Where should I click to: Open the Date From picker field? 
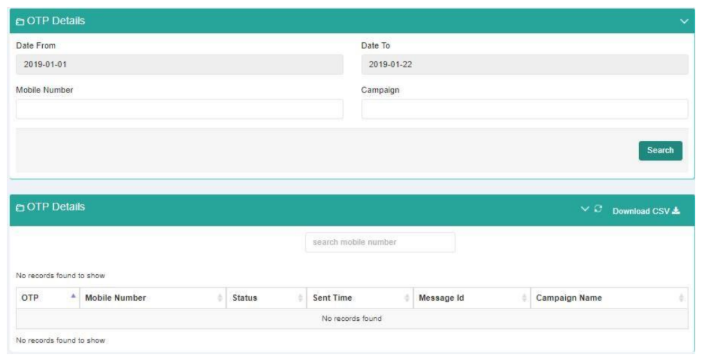[180, 65]
